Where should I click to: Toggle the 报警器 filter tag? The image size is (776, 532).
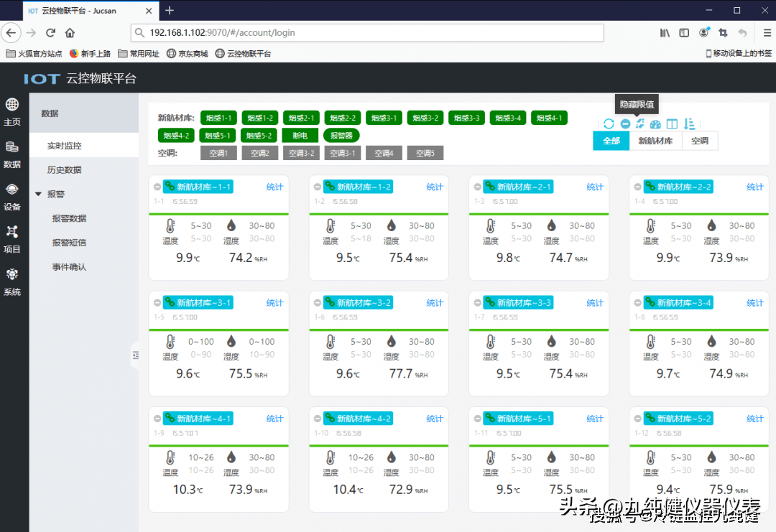click(342, 135)
